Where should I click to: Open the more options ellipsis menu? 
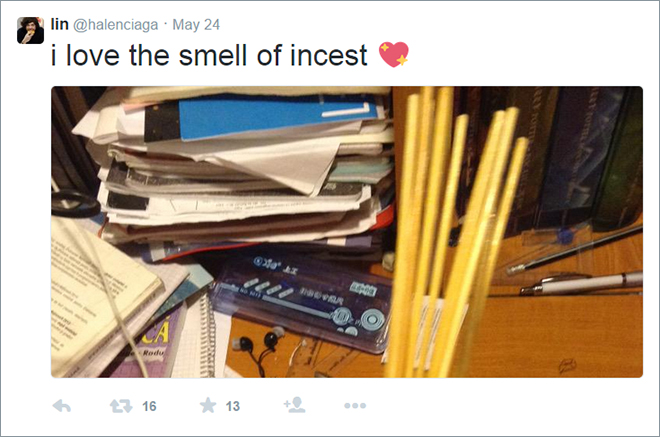point(355,406)
